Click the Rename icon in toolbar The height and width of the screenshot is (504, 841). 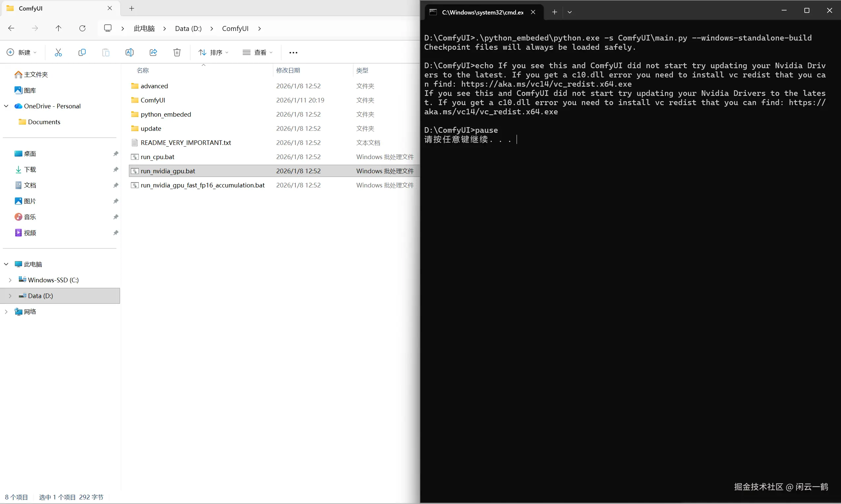click(x=130, y=52)
